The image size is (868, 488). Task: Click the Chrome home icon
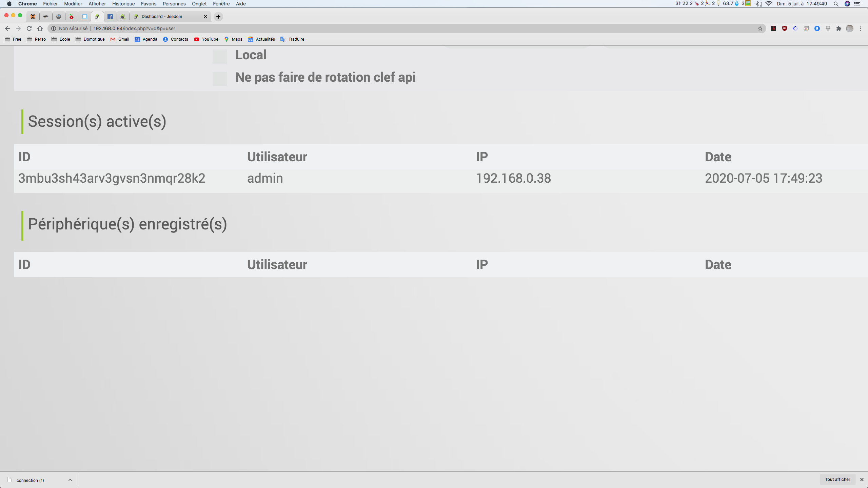pos(40,28)
